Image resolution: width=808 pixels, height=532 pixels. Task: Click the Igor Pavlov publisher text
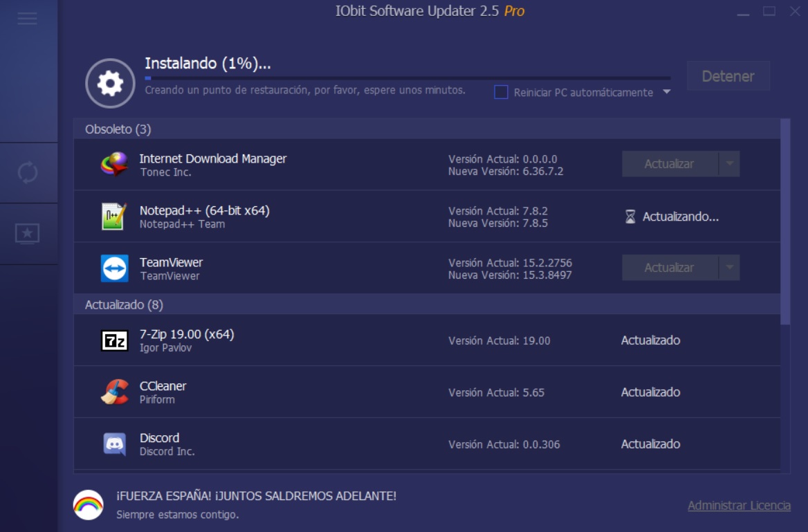(x=165, y=347)
